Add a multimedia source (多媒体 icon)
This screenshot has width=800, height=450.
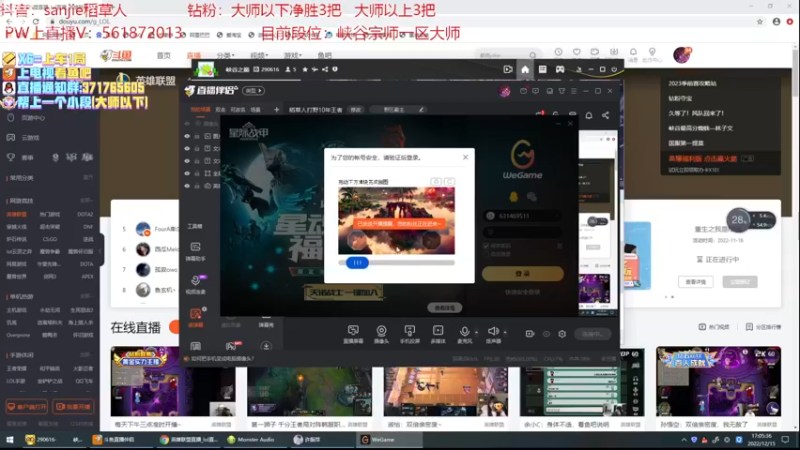(438, 331)
